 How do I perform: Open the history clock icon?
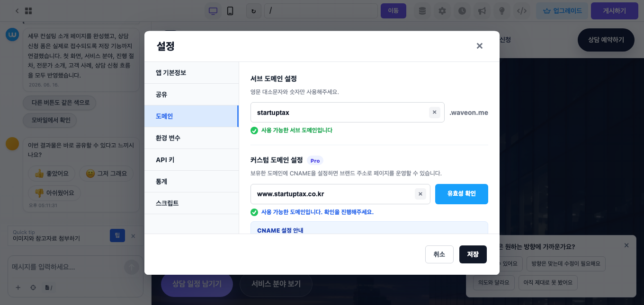pos(462,11)
